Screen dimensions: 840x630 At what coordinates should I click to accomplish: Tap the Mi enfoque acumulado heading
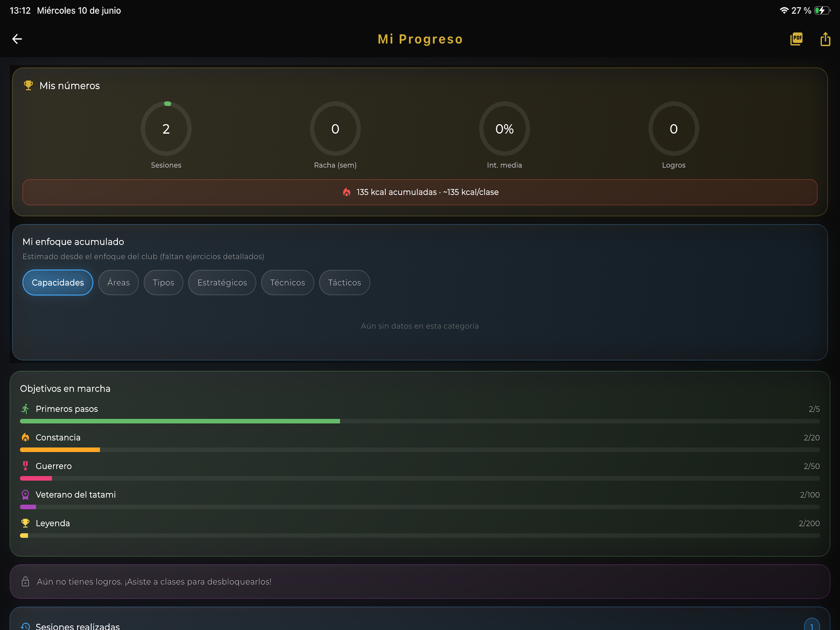coord(73,242)
